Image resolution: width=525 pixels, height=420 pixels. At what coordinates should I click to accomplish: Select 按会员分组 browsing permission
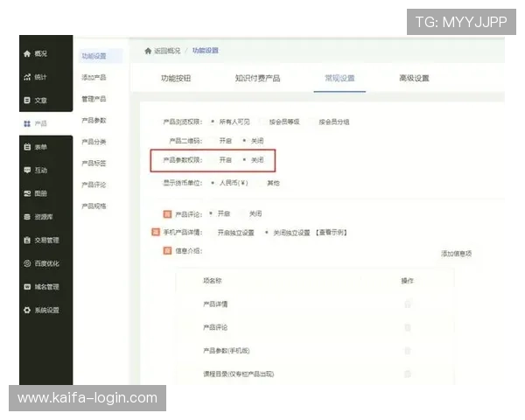(x=312, y=122)
